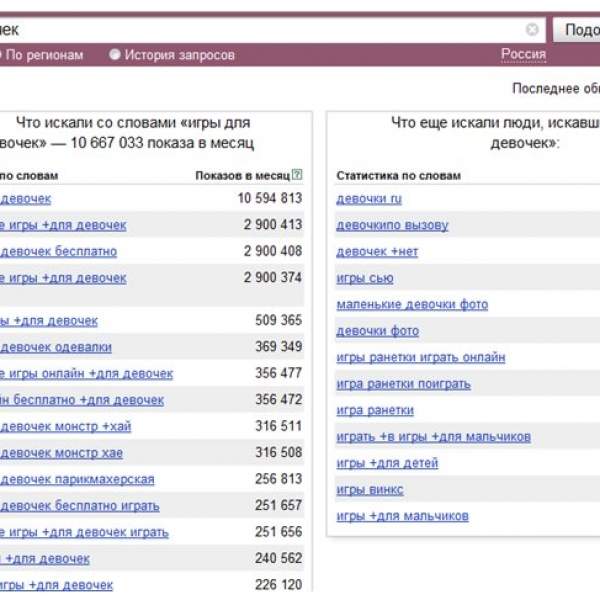Click the Показов в месяц column header
This screenshot has height=600, width=600.
tap(243, 176)
